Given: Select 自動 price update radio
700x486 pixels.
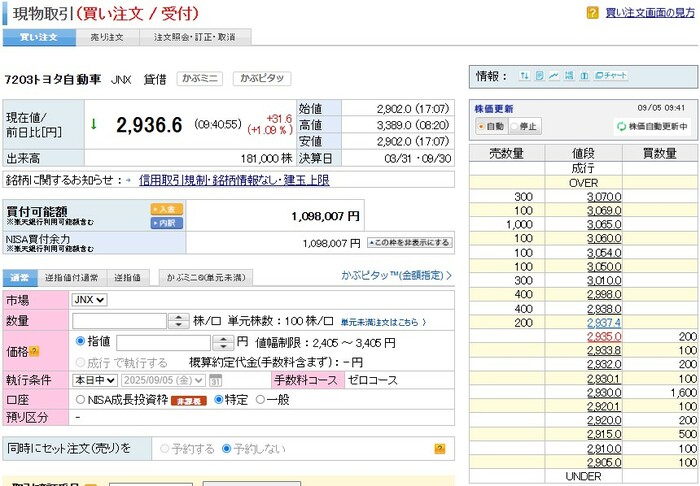Looking at the screenshot, I should [481, 126].
